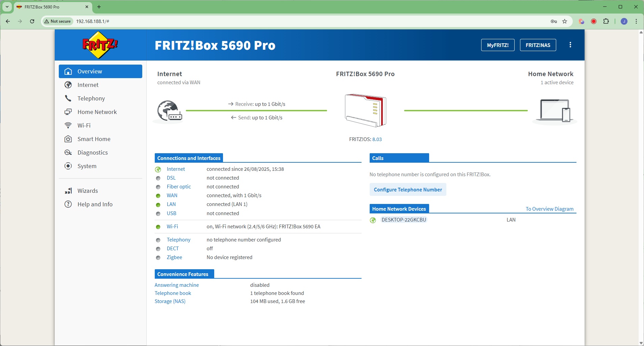Open the Internet menu in the sidebar

point(100,85)
